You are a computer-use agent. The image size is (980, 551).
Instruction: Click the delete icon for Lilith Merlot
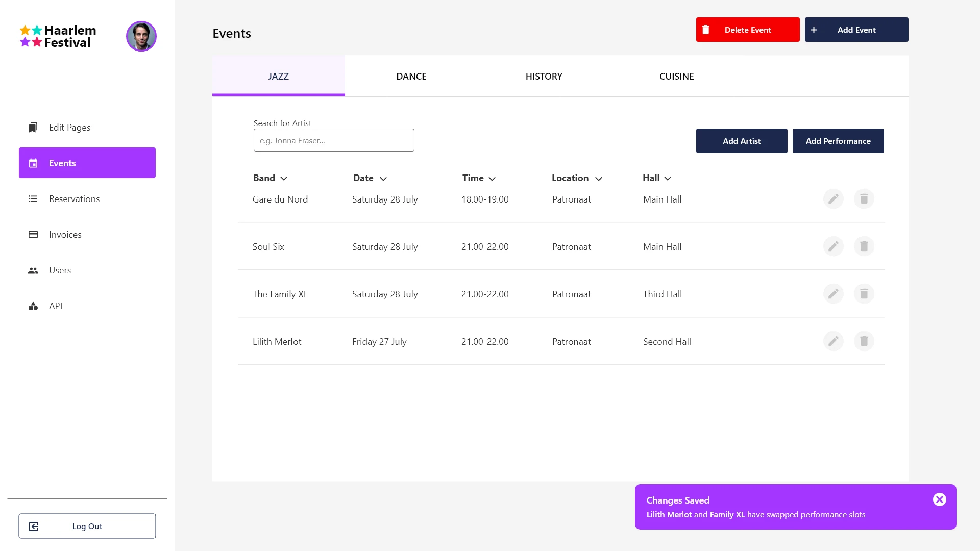pyautogui.click(x=864, y=341)
